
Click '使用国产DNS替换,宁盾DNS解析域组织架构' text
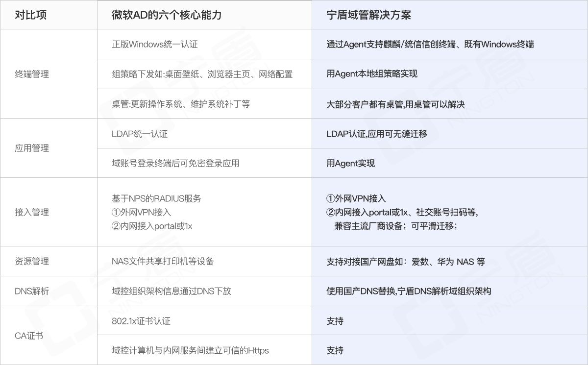(409, 291)
